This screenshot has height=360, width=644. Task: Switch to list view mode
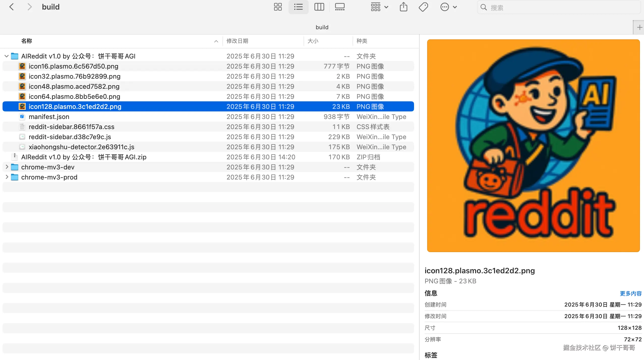point(298,7)
